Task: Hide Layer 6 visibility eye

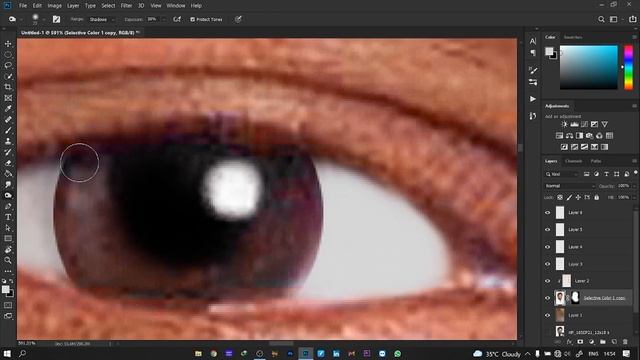Action: (x=547, y=212)
